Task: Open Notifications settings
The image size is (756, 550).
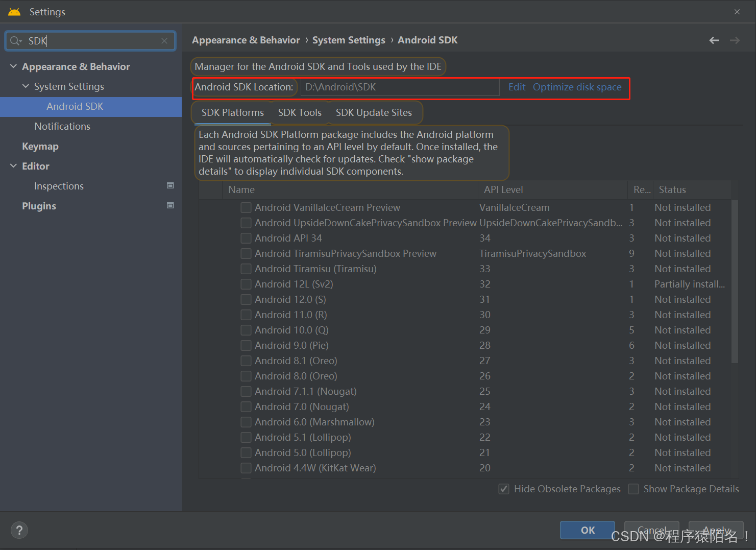Action: (62, 126)
